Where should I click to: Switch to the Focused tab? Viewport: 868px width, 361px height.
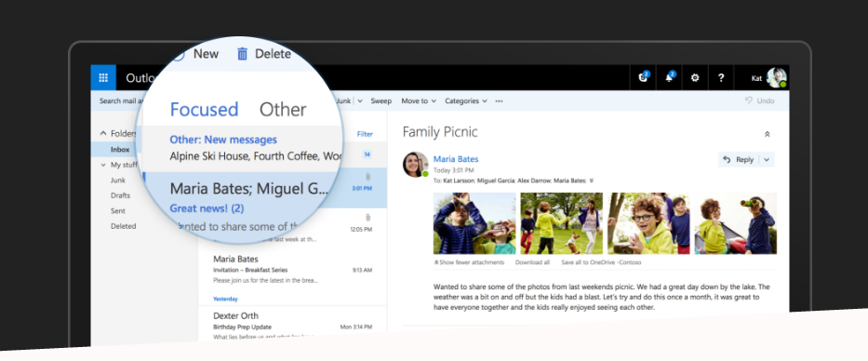[204, 110]
